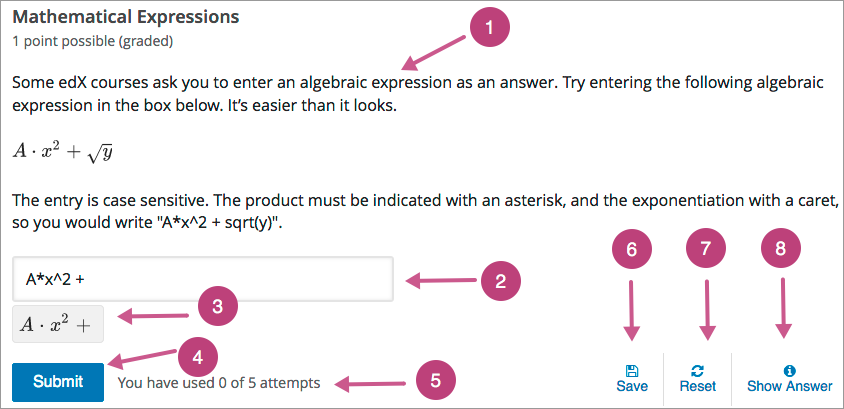This screenshot has height=409, width=844.
Task: Click callout marker number 2
Action: [x=504, y=281]
